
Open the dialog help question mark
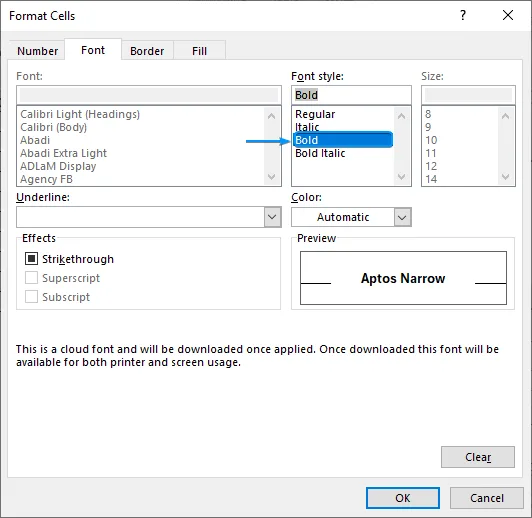[463, 15]
